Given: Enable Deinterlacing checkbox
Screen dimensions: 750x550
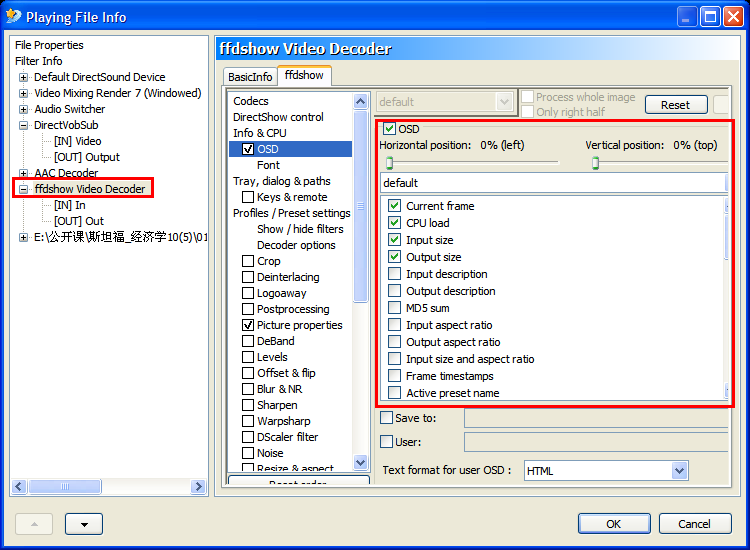Looking at the screenshot, I should pos(248,277).
